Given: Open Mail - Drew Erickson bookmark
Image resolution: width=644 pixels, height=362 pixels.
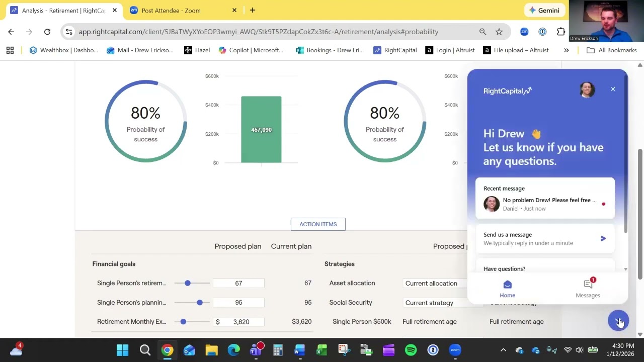Looking at the screenshot, I should coord(140,50).
